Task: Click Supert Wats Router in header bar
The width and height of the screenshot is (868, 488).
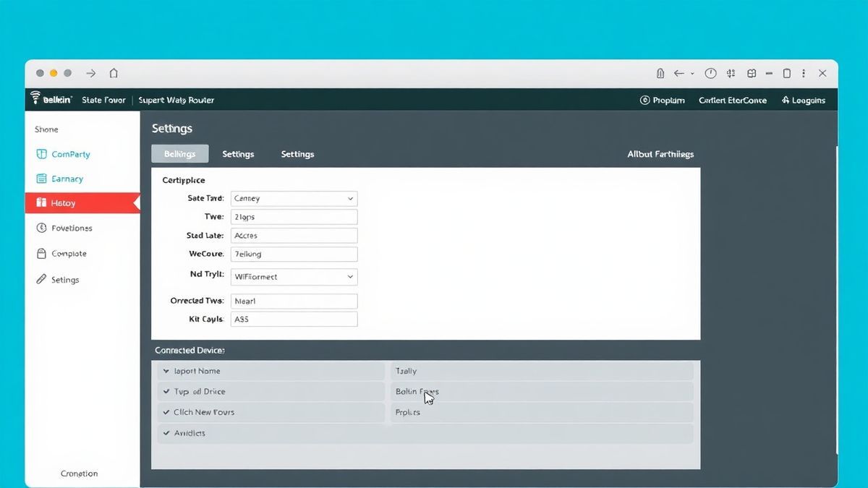Action: pyautogui.click(x=176, y=100)
